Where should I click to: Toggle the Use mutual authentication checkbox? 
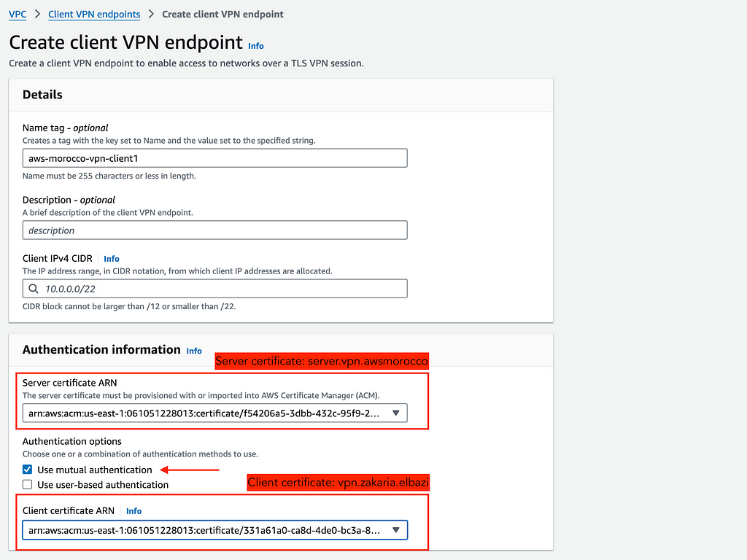pos(28,470)
